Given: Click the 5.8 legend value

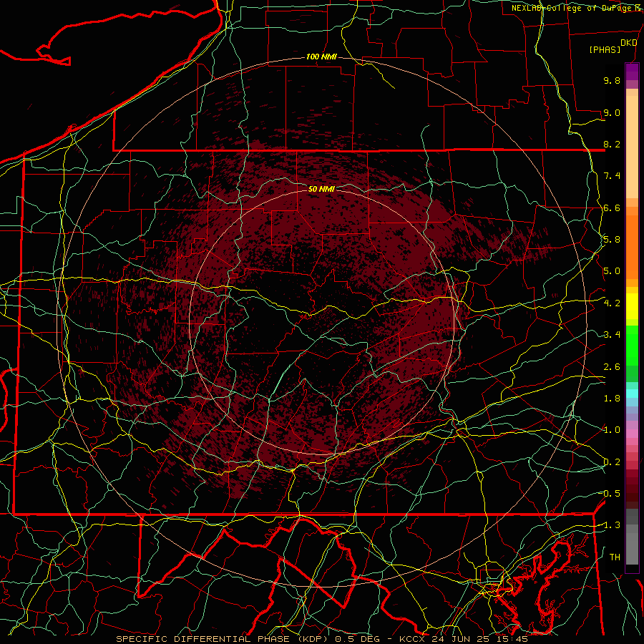Looking at the screenshot, I should (612, 240).
